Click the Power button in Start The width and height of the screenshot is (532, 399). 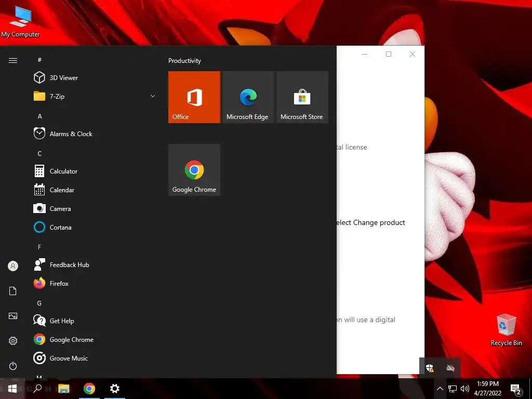pos(13,366)
